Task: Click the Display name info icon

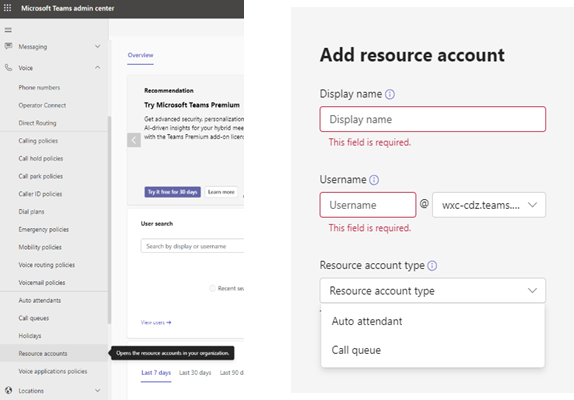Action: (390, 94)
